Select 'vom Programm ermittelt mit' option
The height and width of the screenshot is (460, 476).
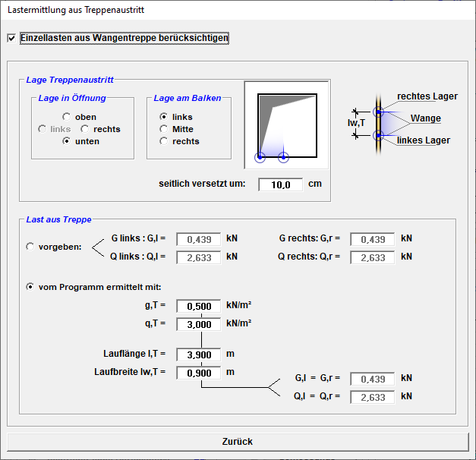click(30, 287)
